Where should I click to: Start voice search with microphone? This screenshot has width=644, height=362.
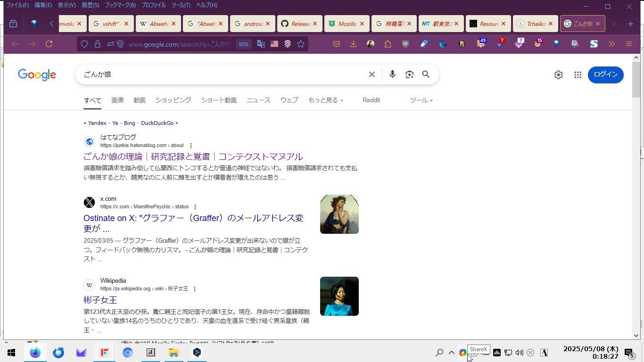click(x=392, y=74)
